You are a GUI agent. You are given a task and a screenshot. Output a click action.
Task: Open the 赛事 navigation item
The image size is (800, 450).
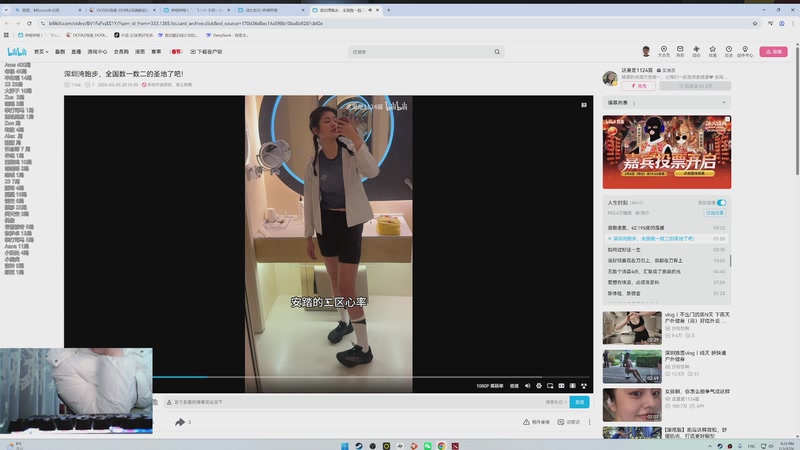click(x=156, y=52)
